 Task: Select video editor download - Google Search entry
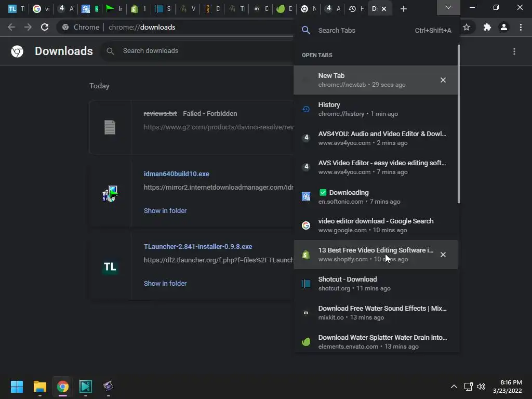click(375, 225)
